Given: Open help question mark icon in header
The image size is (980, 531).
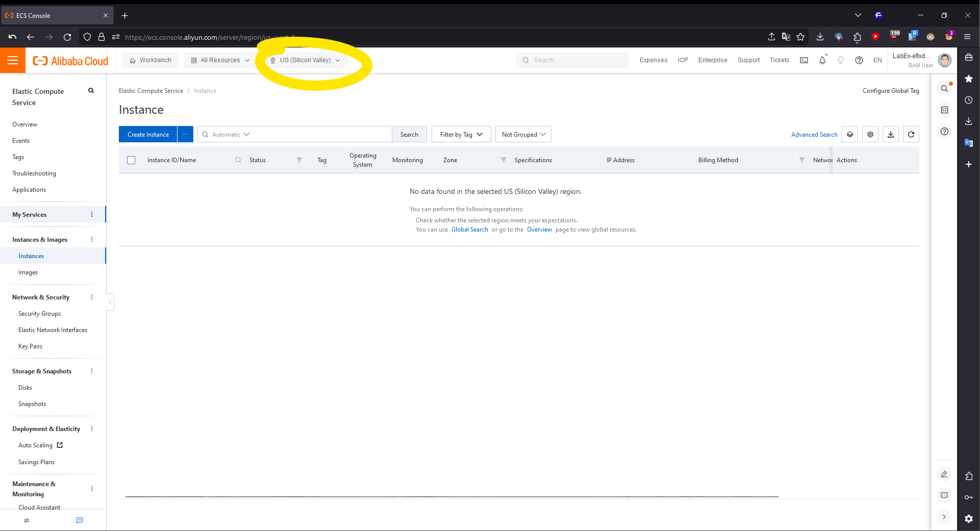Looking at the screenshot, I should [x=859, y=60].
